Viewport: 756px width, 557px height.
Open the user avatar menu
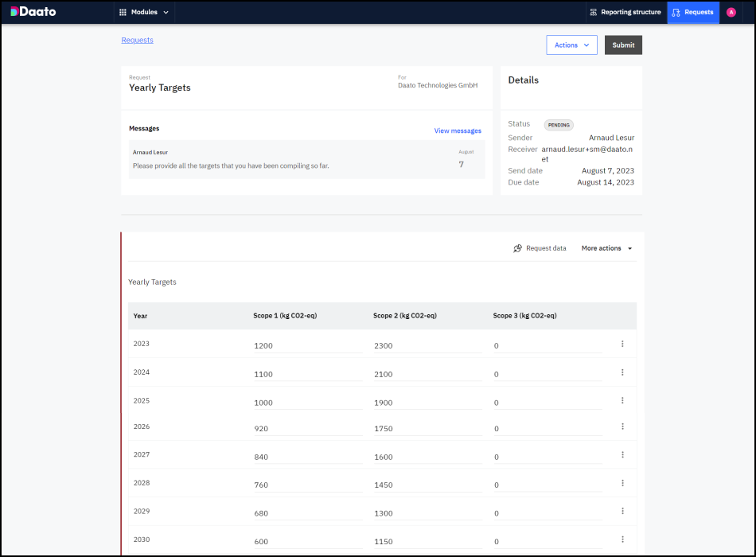tap(731, 12)
